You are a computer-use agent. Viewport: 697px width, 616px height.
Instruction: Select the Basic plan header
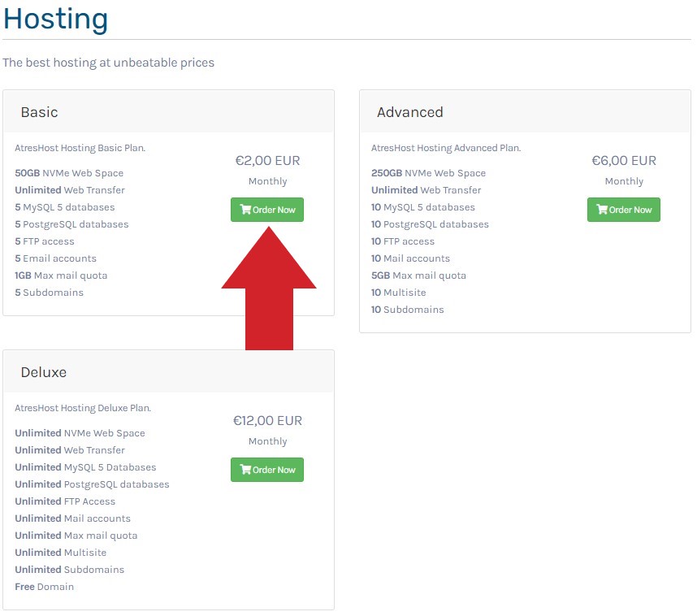pos(39,112)
